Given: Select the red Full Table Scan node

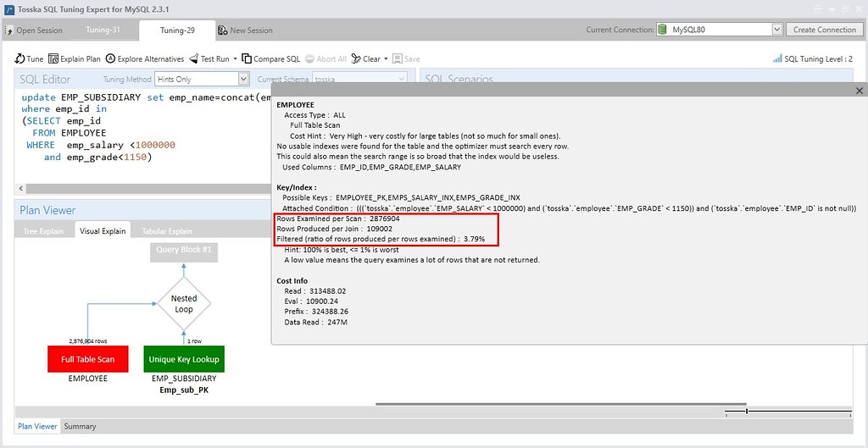Looking at the screenshot, I should 87,359.
